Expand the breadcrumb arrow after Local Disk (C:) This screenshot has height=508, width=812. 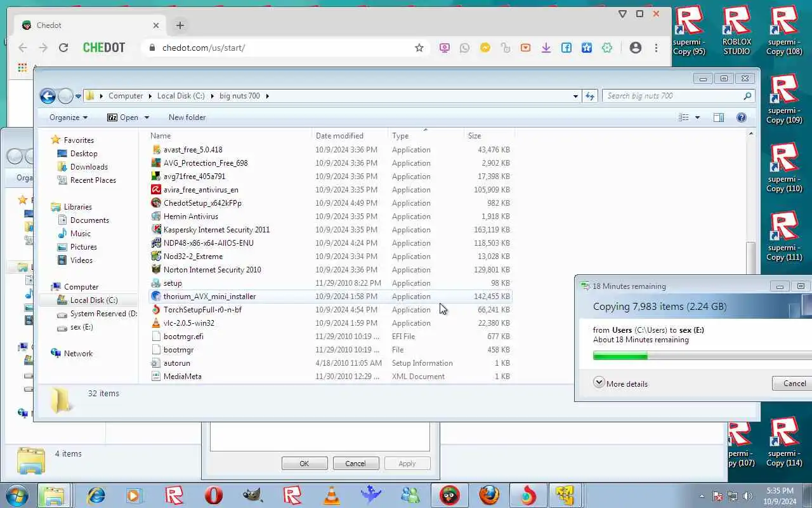[x=213, y=96]
